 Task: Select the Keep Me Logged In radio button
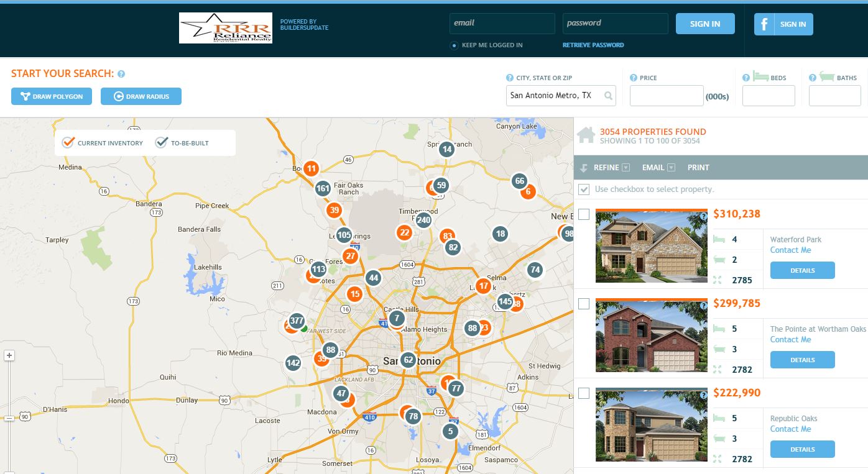pyautogui.click(x=455, y=45)
